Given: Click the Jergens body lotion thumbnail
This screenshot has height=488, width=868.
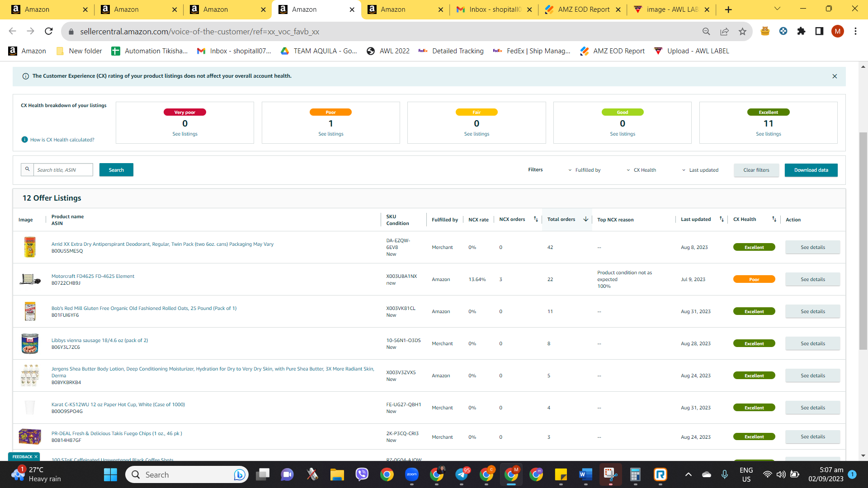Looking at the screenshot, I should click(30, 375).
